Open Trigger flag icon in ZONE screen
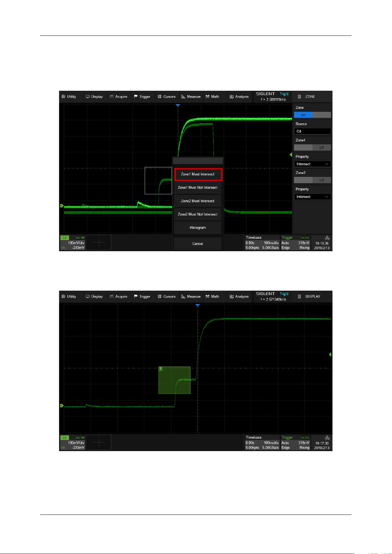The image size is (392, 554). point(136,97)
